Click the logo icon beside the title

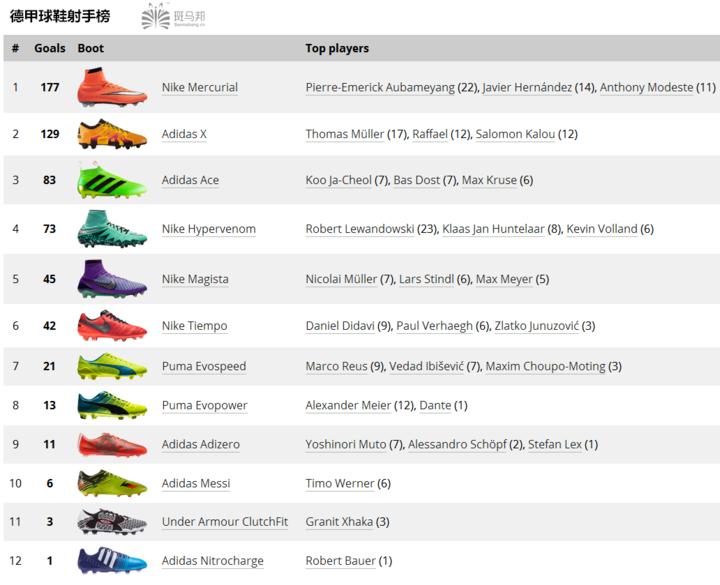157,16
